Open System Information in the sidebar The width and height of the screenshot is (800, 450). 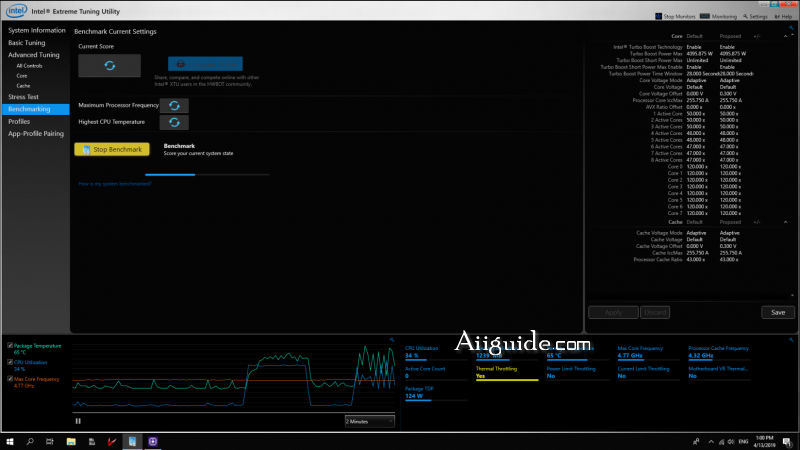[x=37, y=31]
